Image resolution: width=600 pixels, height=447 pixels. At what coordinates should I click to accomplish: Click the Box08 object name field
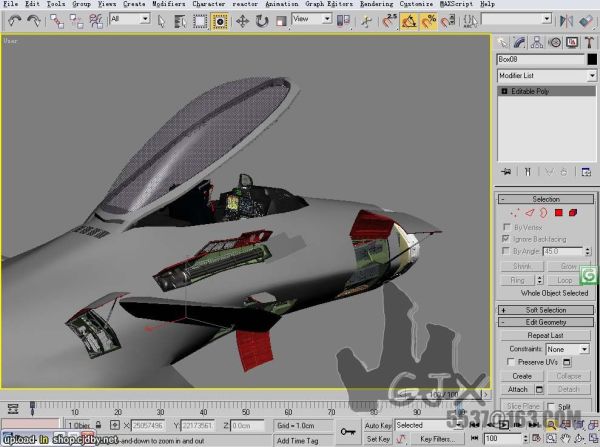pos(540,60)
